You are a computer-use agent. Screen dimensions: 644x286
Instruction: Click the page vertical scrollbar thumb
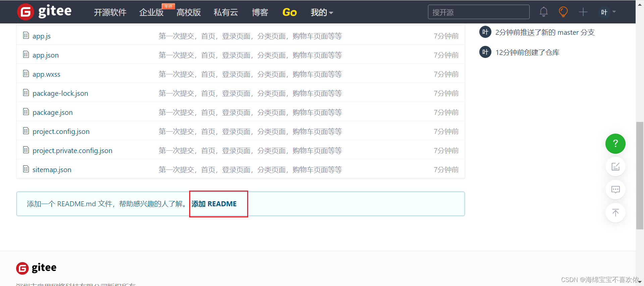pyautogui.click(x=640, y=176)
